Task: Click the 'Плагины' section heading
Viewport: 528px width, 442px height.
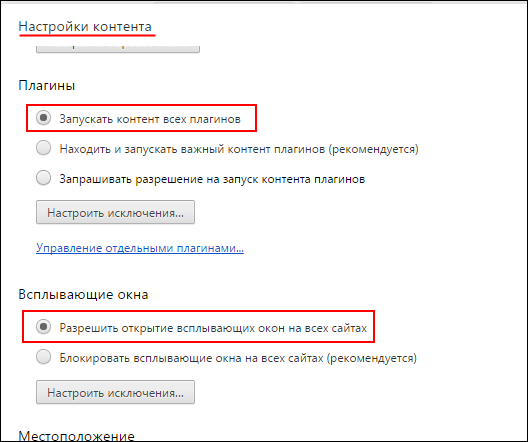Action: 46,86
